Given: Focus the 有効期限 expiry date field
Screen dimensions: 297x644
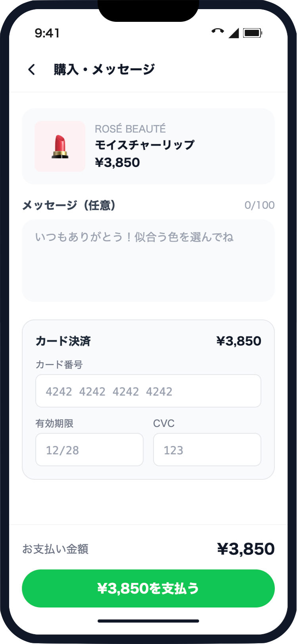Looking at the screenshot, I should coord(89,450).
